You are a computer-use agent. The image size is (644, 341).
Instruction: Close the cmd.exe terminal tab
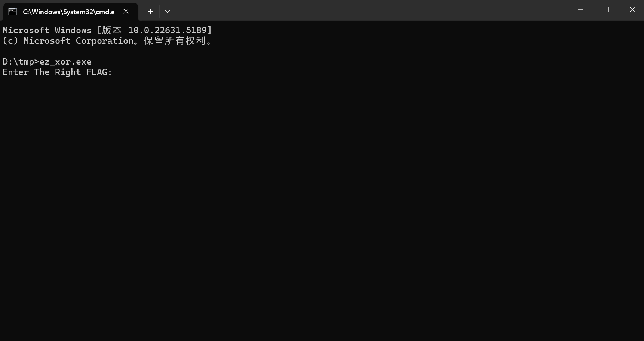click(126, 12)
